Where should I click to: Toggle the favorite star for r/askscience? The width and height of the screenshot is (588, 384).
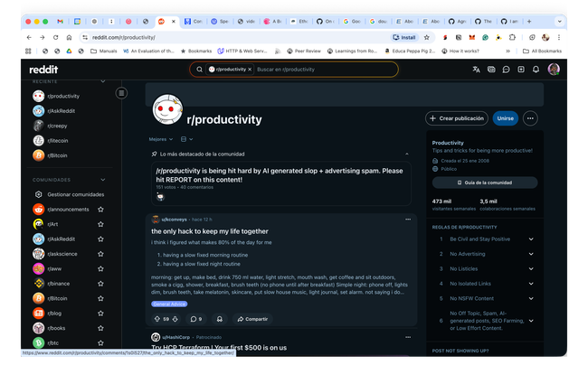(x=100, y=253)
